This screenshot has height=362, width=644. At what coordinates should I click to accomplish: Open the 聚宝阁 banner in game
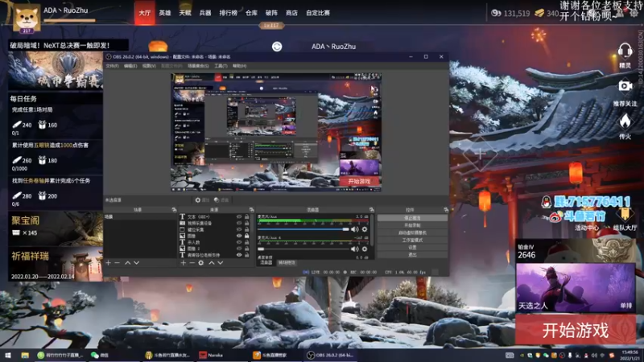click(x=56, y=228)
